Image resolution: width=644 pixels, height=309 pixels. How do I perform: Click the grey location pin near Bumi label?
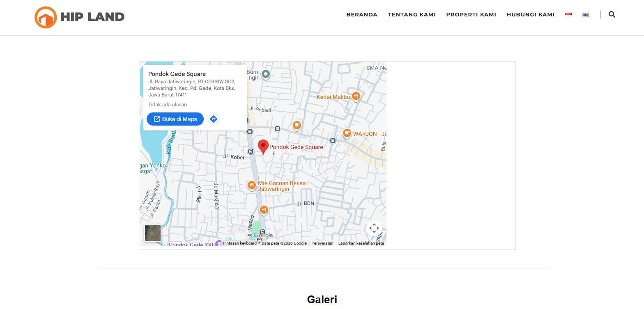pyautogui.click(x=266, y=75)
